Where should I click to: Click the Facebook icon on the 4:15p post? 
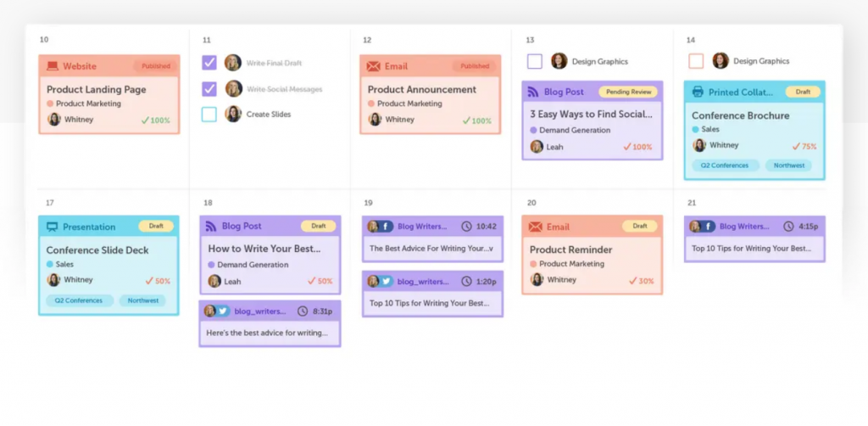708,226
